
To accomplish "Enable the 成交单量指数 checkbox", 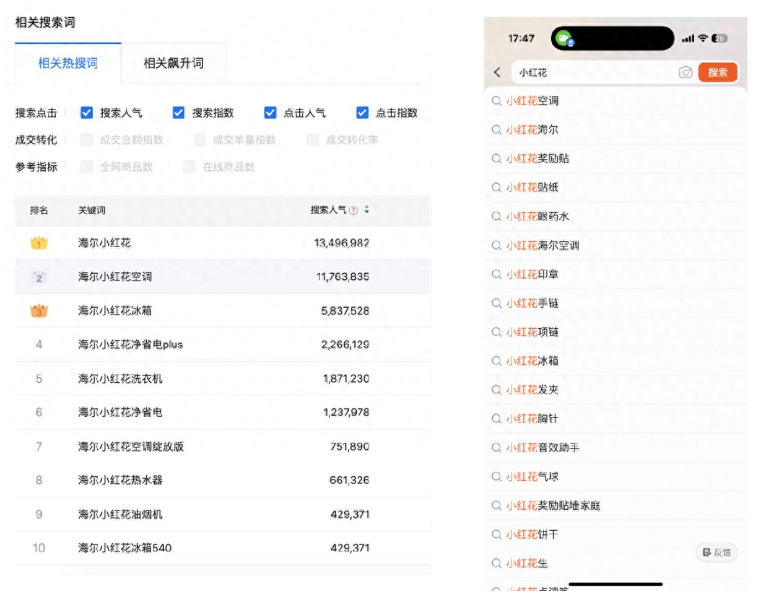I will coord(199,140).
